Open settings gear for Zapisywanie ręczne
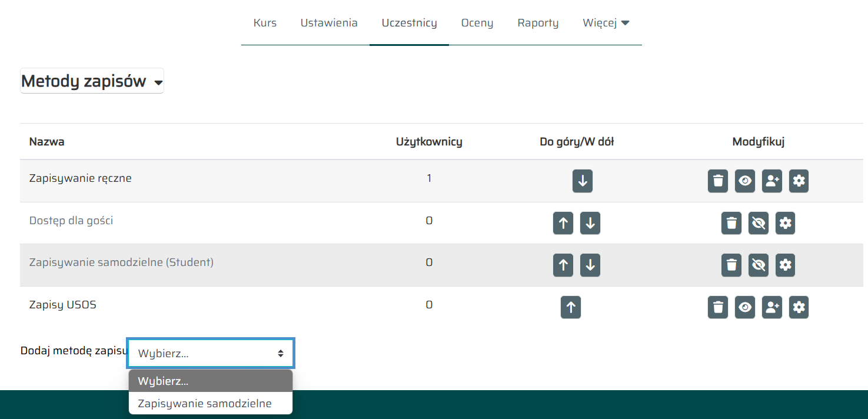 coord(799,181)
